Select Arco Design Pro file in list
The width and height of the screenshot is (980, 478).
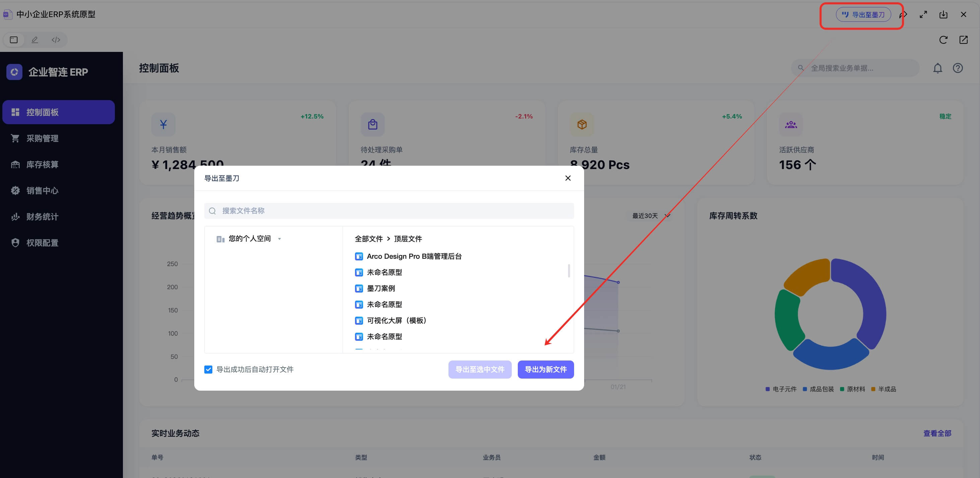414,256
